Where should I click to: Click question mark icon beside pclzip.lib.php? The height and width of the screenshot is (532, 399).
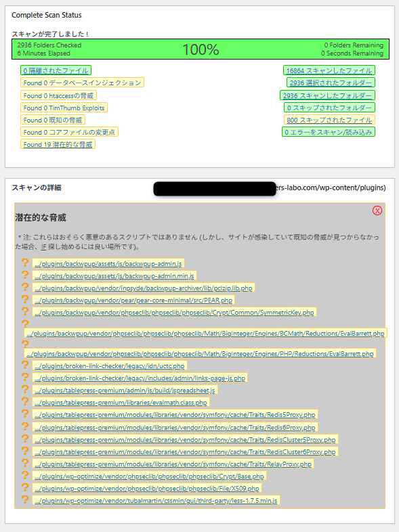coord(25,287)
